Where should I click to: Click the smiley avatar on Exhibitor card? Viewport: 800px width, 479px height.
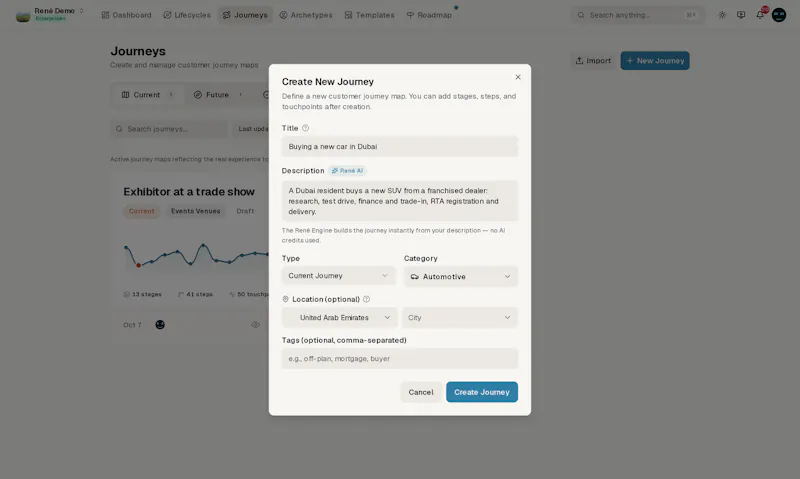click(160, 325)
